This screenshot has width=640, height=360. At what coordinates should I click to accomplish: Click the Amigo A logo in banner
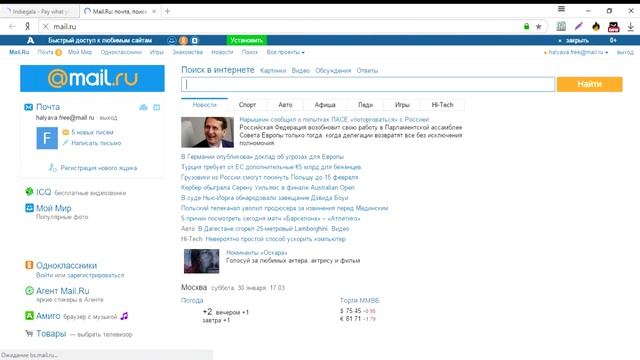[x=30, y=40]
